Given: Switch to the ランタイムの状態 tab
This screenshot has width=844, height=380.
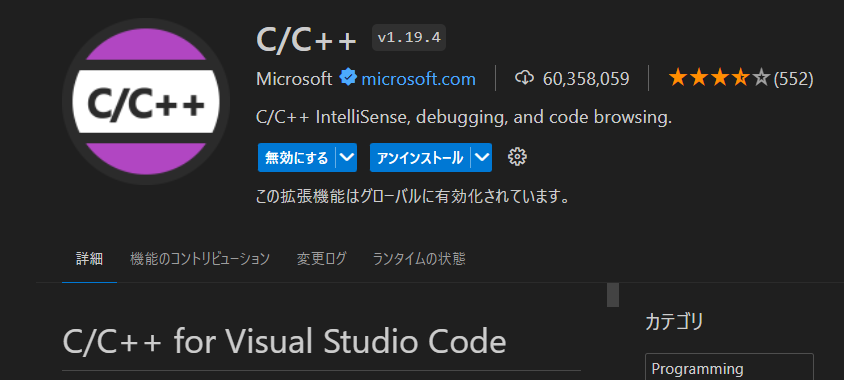Looking at the screenshot, I should click(x=419, y=259).
